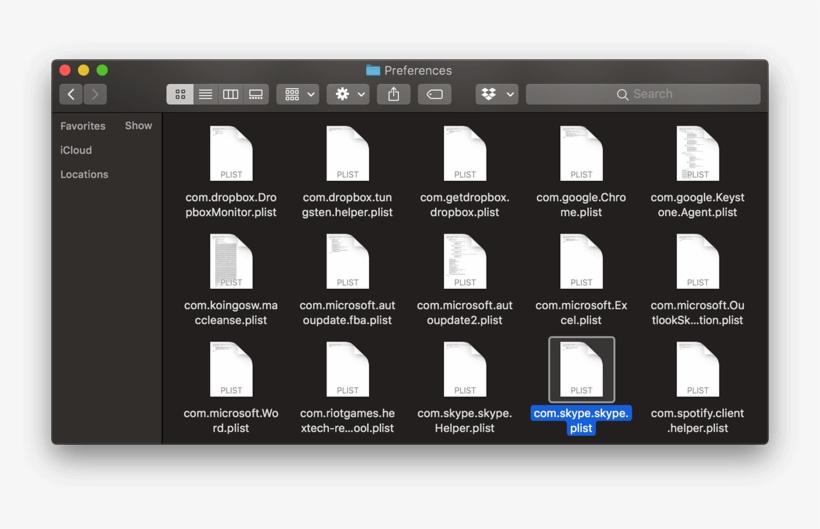This screenshot has height=529, width=820.
Task: Select com.riotgames.hextech-re...ool.plist file icon
Action: (348, 369)
